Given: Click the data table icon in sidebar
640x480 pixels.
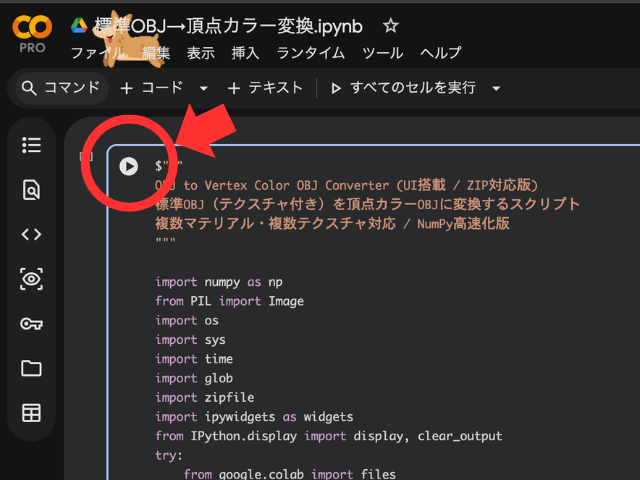Looking at the screenshot, I should tap(32, 413).
